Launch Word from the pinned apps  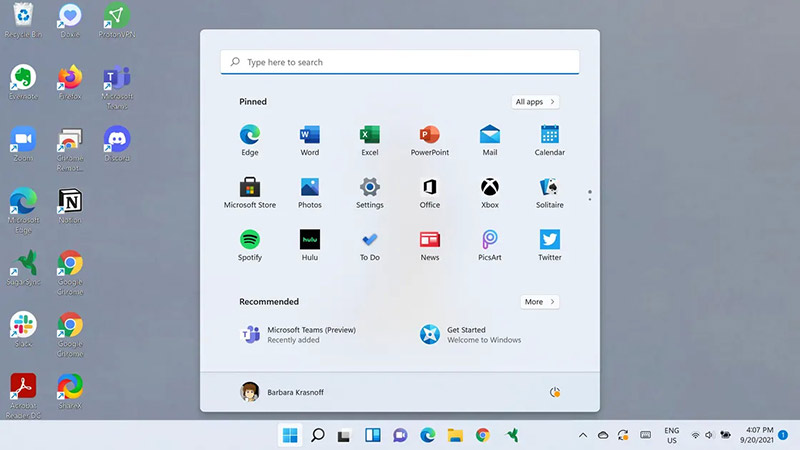coord(310,140)
